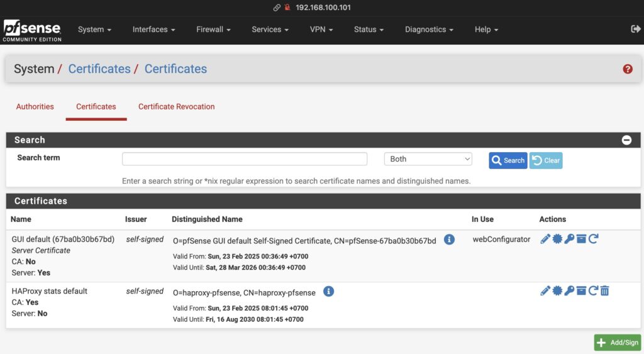The image size is (644, 354).
Task: Click Valid Until Fri, 16 Aug 2030 text
Action: pos(238,319)
